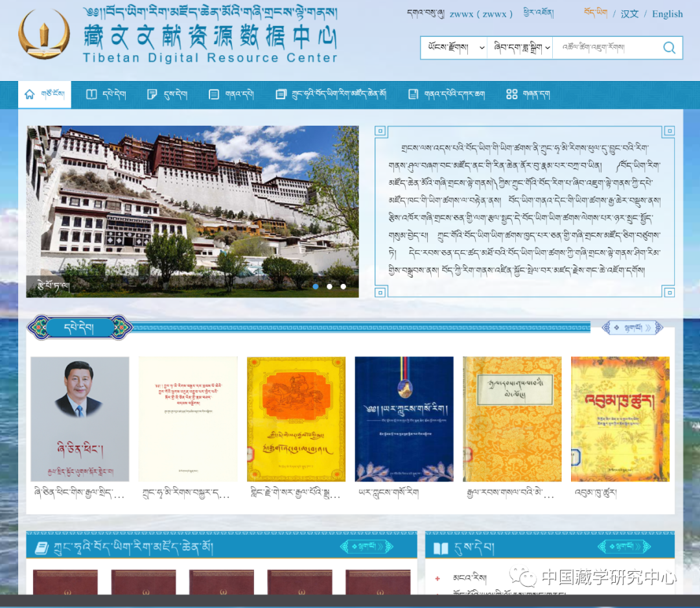700x608 pixels.
Task: Switch site language to English
Action: pos(667,14)
